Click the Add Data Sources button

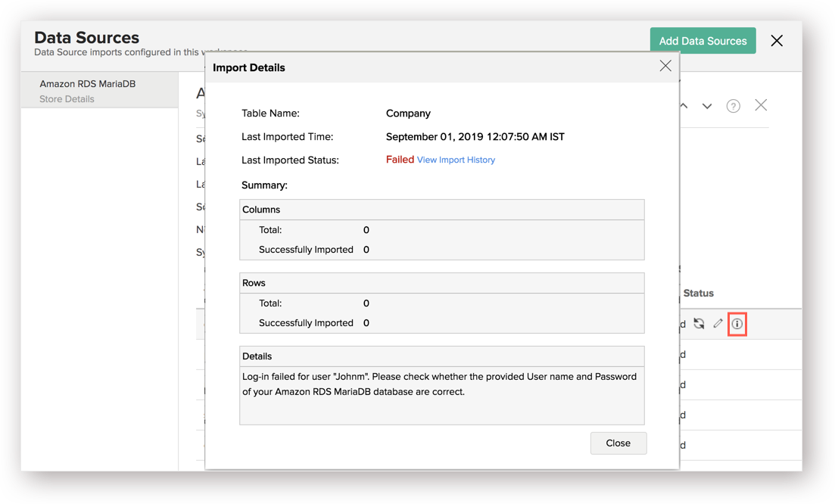coord(703,41)
